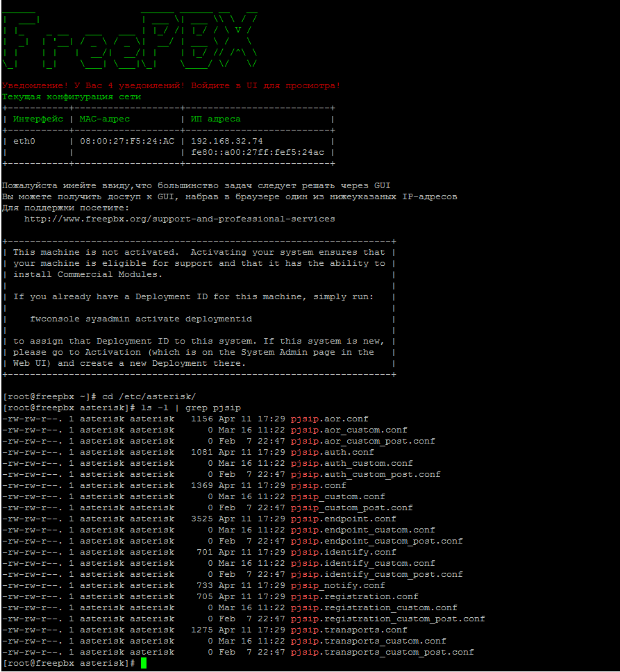Viewport: 620px width, 672px height.
Task: Select IPv6 address fe80::a00:27ff:fef5:24ac
Action: click(x=258, y=153)
